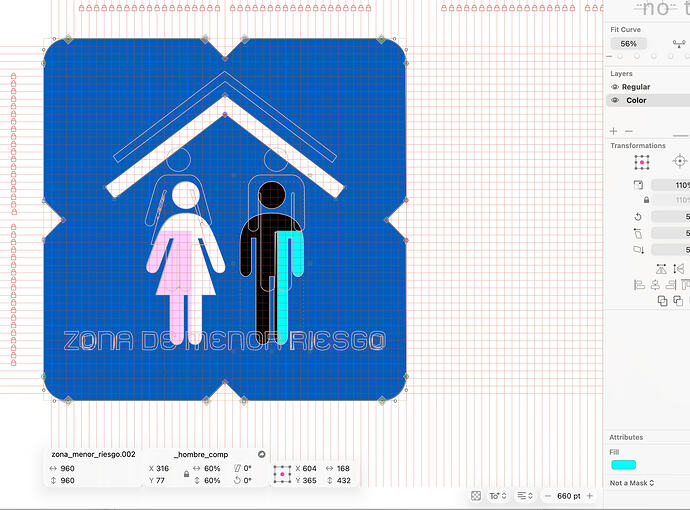Apply the union boolean operation

[x=662, y=301]
